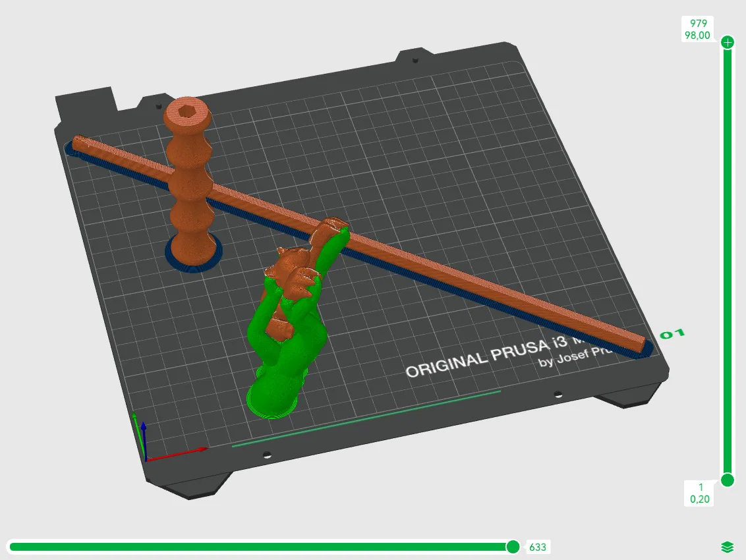Select the long orange diagonal rod model
The width and height of the screenshot is (746, 560).
coord(428,266)
